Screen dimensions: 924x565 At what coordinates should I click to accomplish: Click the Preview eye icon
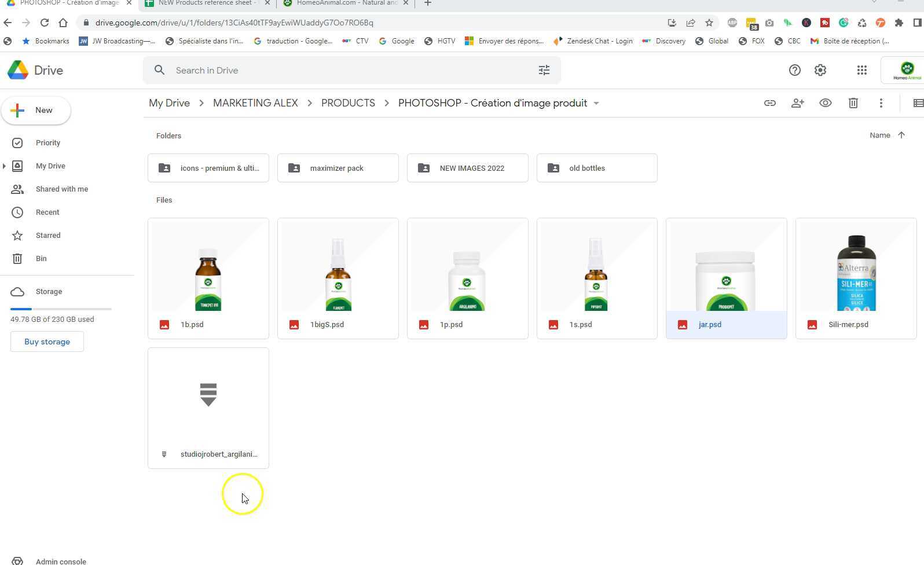[825, 103]
